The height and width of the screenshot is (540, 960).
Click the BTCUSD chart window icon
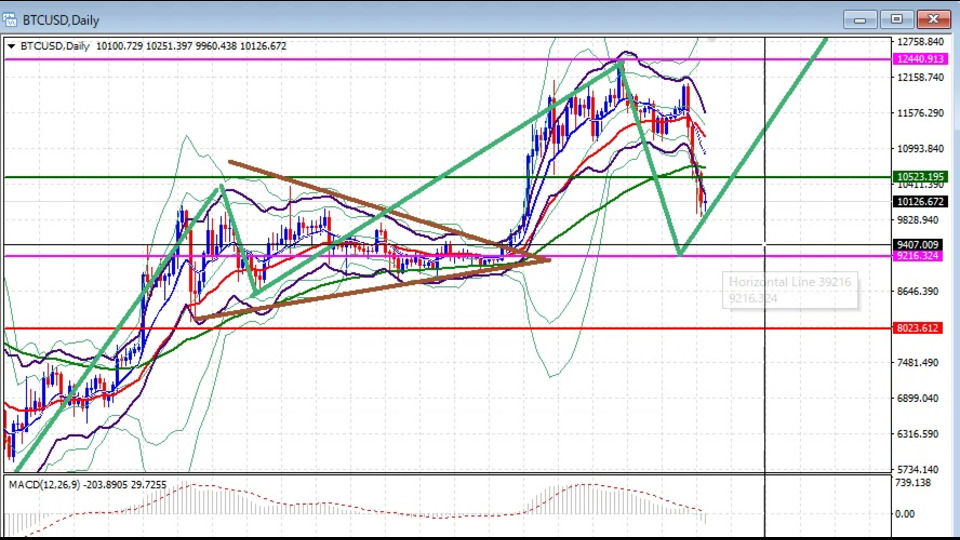pyautogui.click(x=9, y=20)
